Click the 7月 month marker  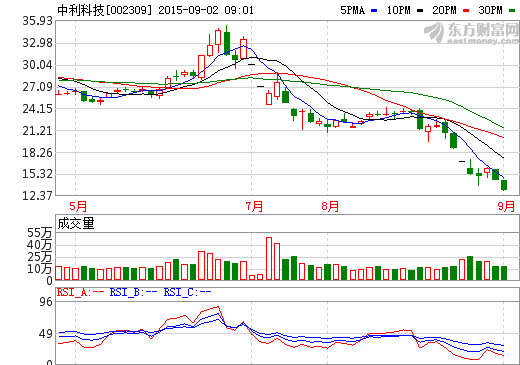tap(254, 206)
